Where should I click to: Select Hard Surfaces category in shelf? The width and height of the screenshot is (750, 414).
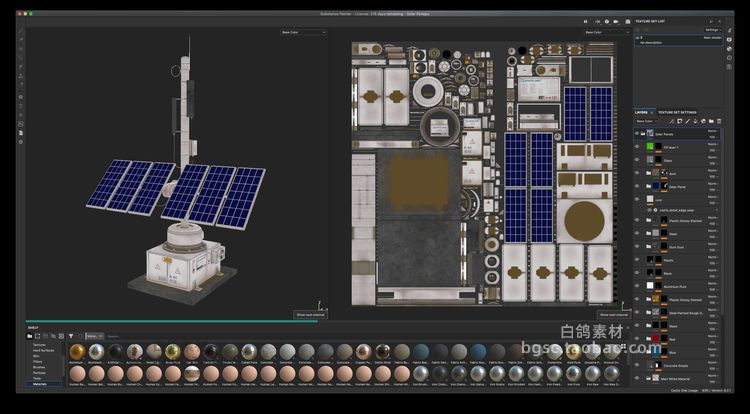pos(44,350)
